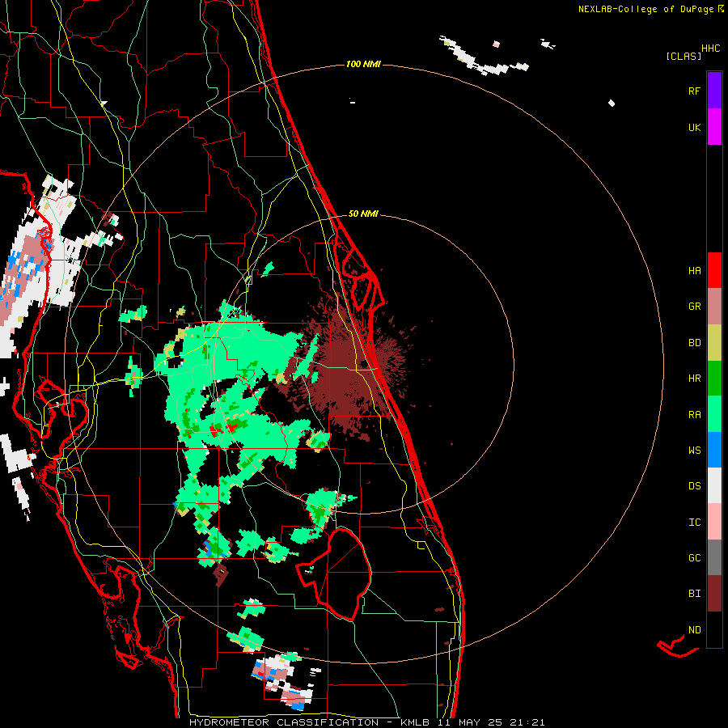
Task: Pick the yellow BD legend swatch
Action: click(714, 343)
